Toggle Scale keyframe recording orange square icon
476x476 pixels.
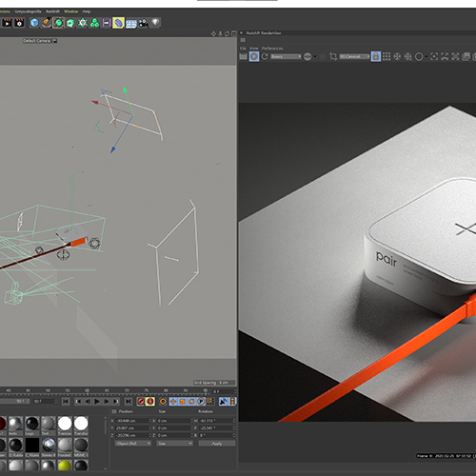click(183, 402)
